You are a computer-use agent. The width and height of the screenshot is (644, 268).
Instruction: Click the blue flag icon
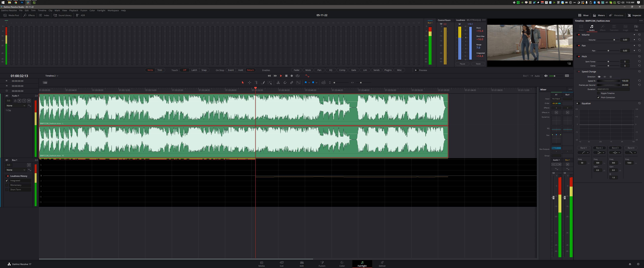306,82
